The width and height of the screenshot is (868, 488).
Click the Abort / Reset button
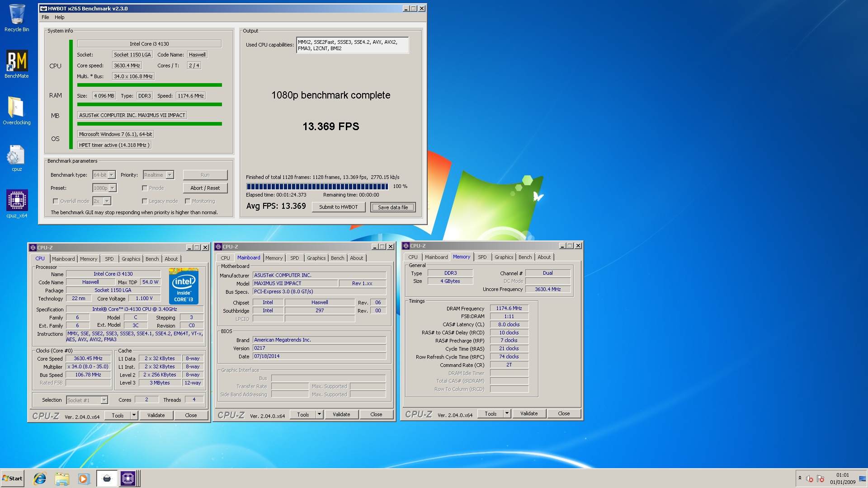(205, 188)
